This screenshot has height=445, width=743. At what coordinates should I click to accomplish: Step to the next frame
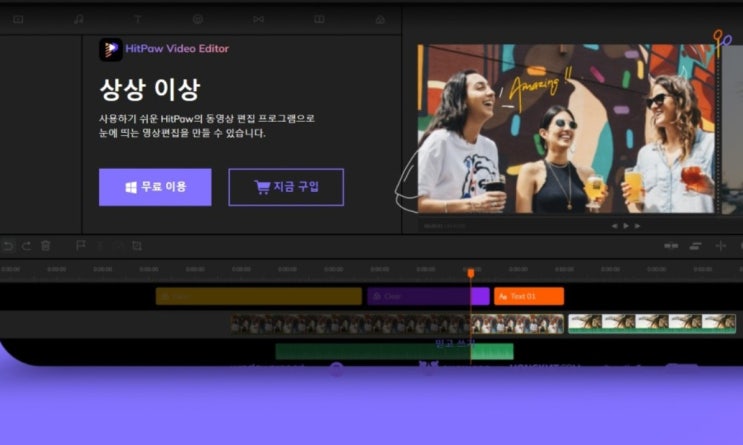click(x=637, y=226)
